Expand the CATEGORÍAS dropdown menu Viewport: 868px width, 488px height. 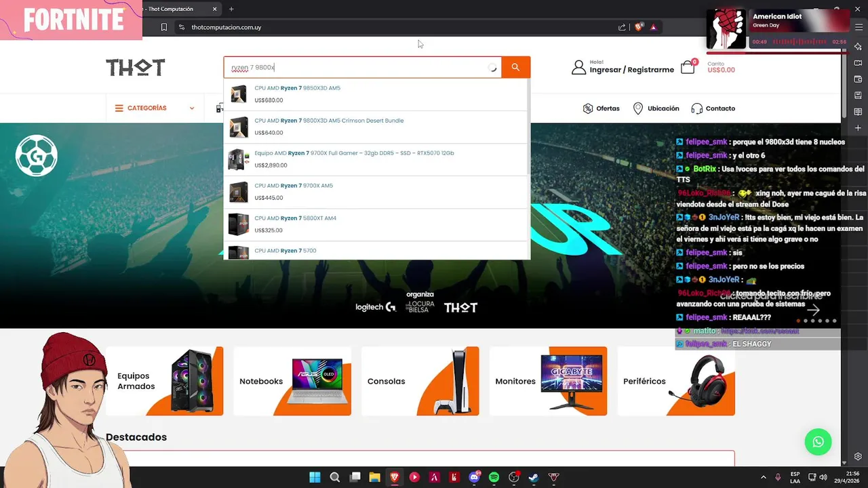(x=155, y=108)
